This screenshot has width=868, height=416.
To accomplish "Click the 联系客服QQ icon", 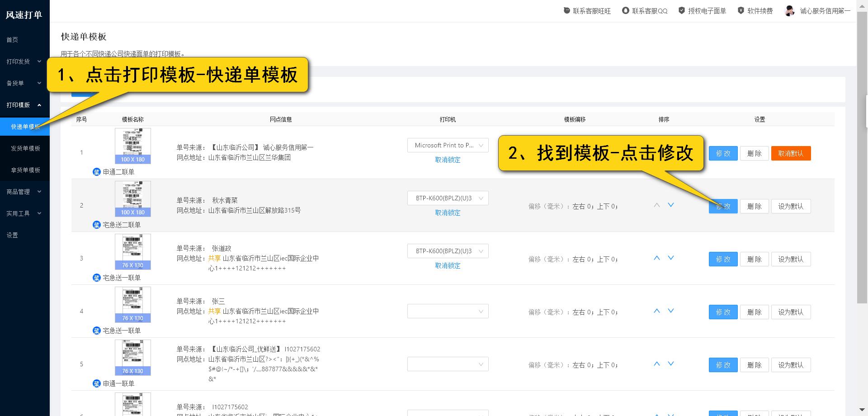I will coord(626,10).
